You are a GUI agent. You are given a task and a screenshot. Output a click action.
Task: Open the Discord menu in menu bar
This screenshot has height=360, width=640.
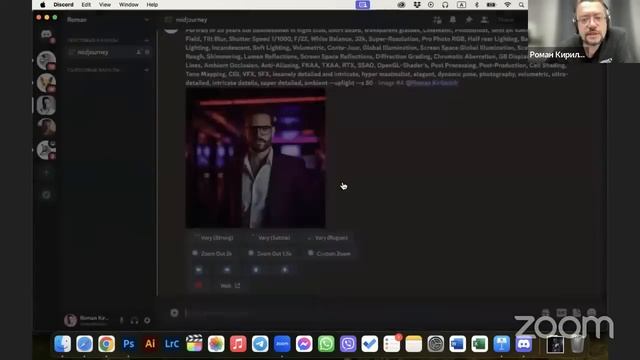(64, 5)
